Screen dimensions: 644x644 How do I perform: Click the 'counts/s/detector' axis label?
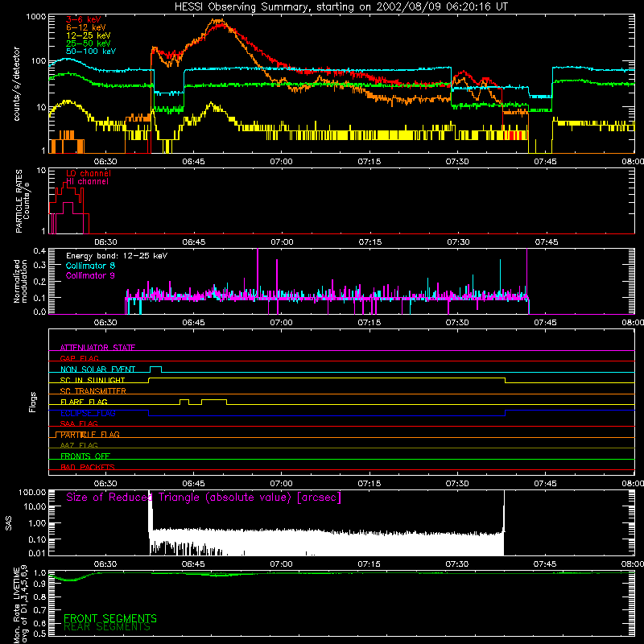tap(17, 84)
